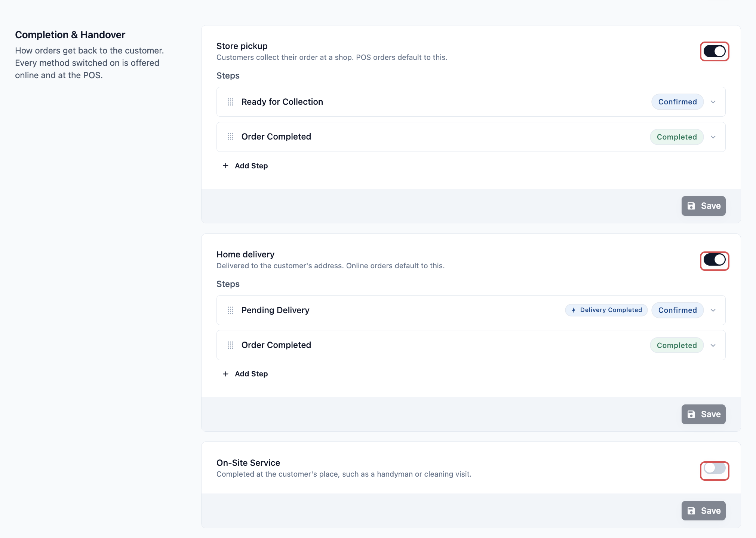This screenshot has width=756, height=538.
Task: Grab drag handle of Home delivery Order Completed
Action: pos(230,345)
